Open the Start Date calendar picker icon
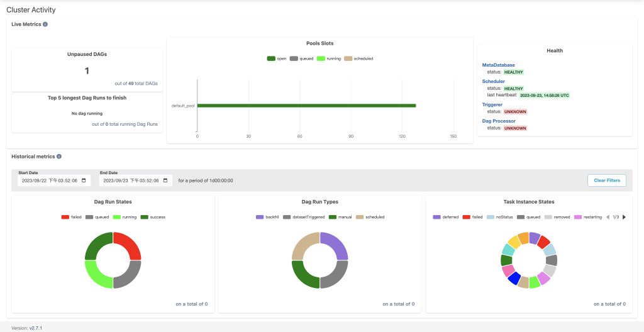The width and height of the screenshot is (644, 332). [84, 180]
